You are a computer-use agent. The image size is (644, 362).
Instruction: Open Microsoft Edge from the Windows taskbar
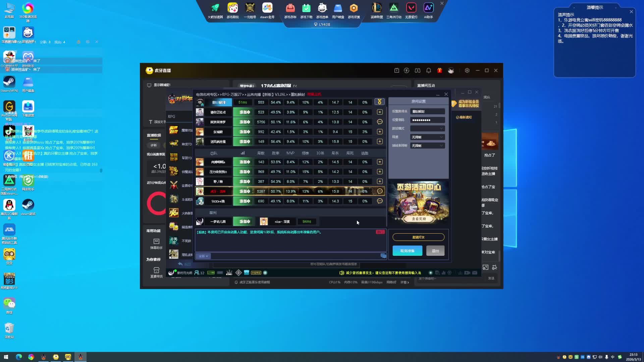(19, 357)
